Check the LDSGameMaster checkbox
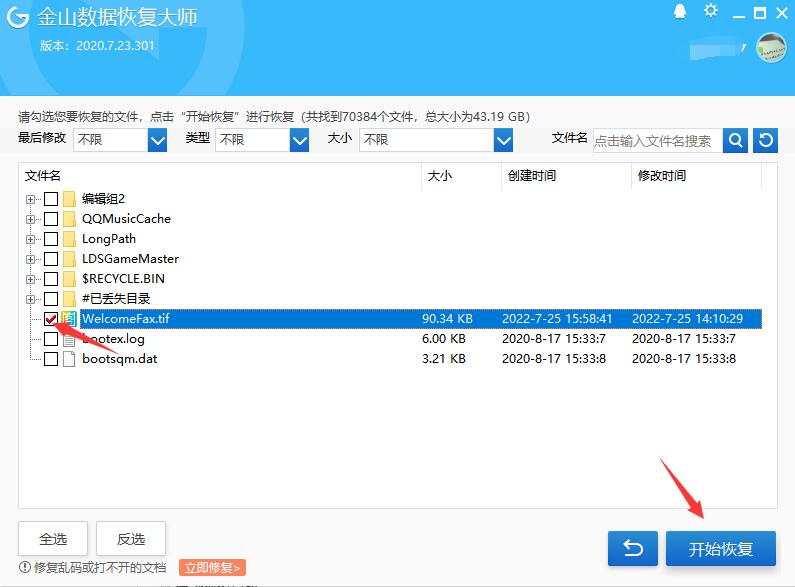The width and height of the screenshot is (795, 587). pyautogui.click(x=51, y=259)
